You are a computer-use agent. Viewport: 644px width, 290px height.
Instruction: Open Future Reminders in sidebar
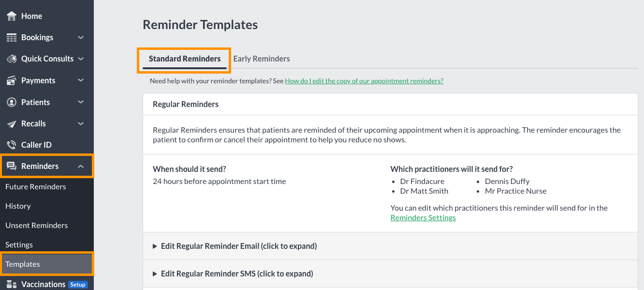36,186
